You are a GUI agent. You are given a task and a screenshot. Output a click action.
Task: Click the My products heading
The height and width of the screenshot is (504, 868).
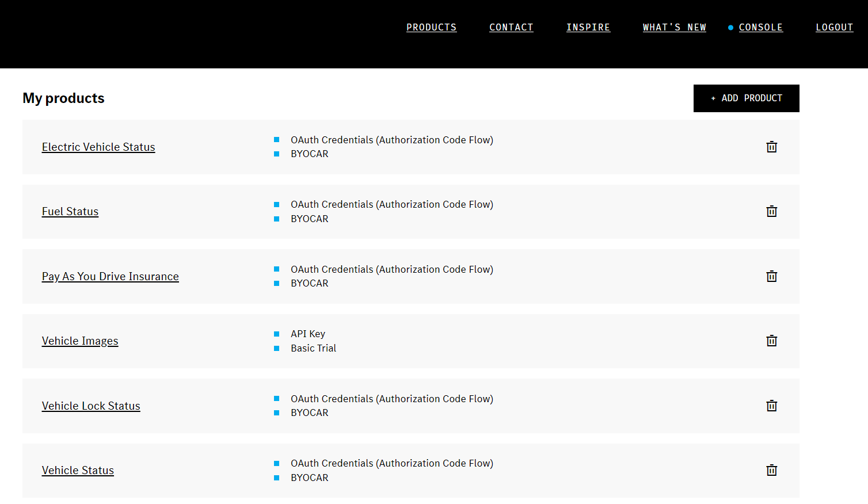(x=63, y=98)
